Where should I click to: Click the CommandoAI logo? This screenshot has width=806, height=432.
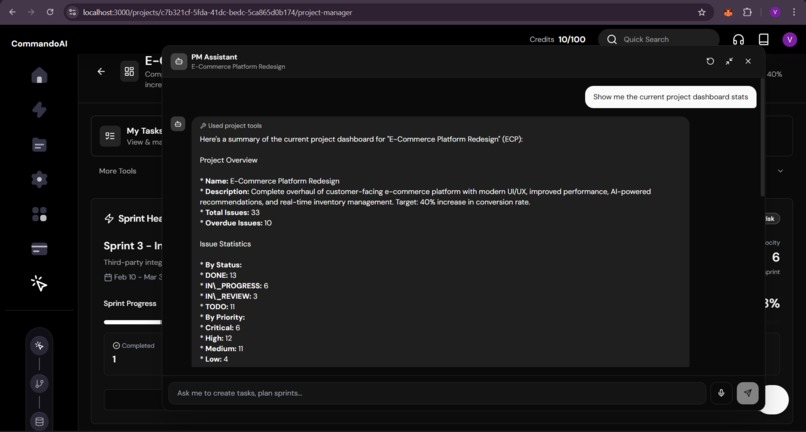click(39, 44)
